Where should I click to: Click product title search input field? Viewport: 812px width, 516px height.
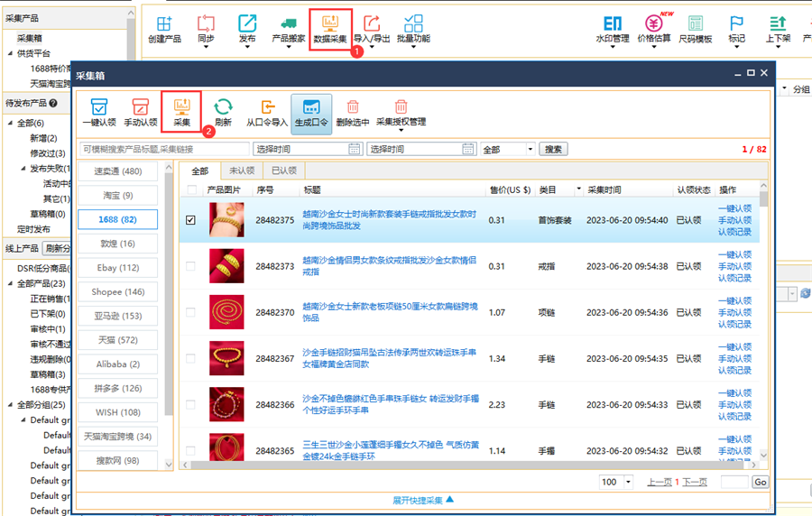coord(164,149)
